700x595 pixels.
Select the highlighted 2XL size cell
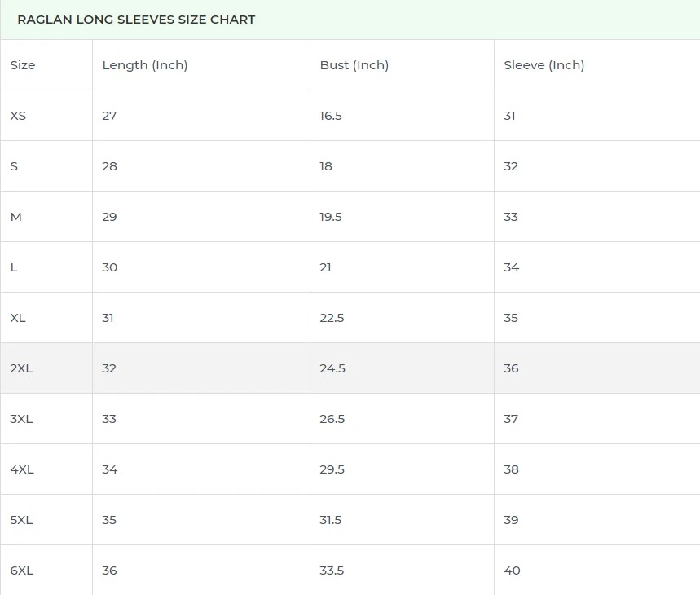point(21,368)
